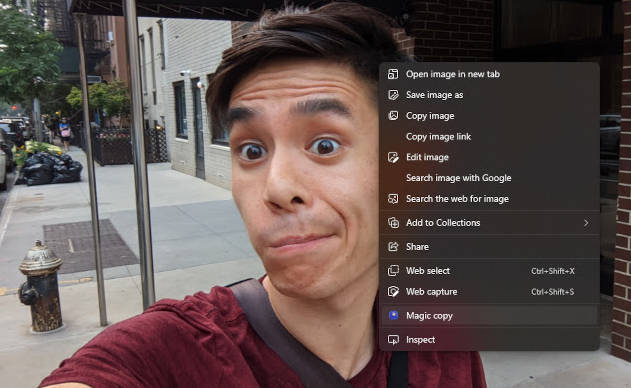631x388 pixels.
Task: Select Inspect in context menu
Action: tap(489, 340)
